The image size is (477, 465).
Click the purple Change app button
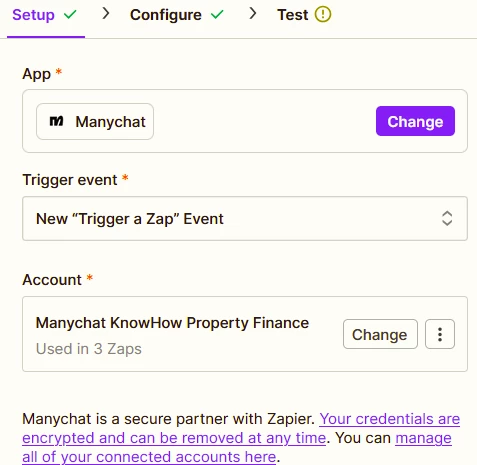pos(415,121)
